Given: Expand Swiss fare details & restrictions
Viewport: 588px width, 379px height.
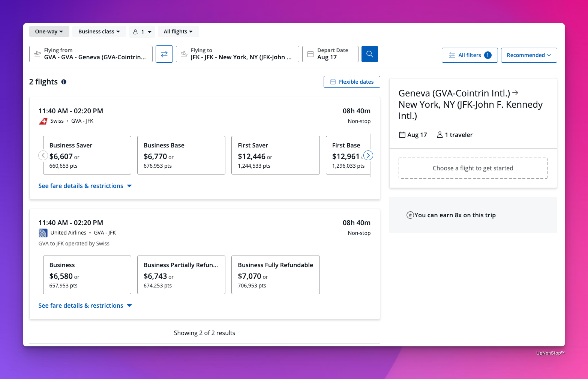Looking at the screenshot, I should coord(85,186).
